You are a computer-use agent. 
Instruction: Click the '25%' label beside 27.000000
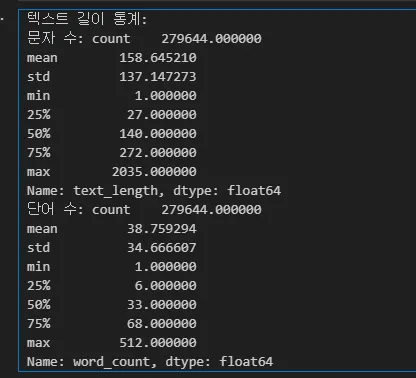coord(39,115)
